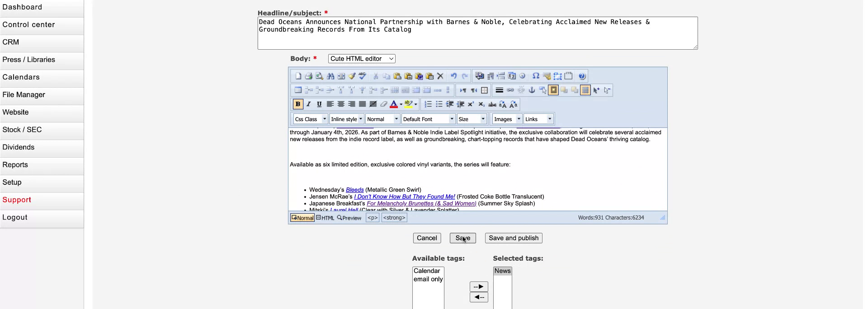Switch editor to HTML view tab

[x=325, y=218]
